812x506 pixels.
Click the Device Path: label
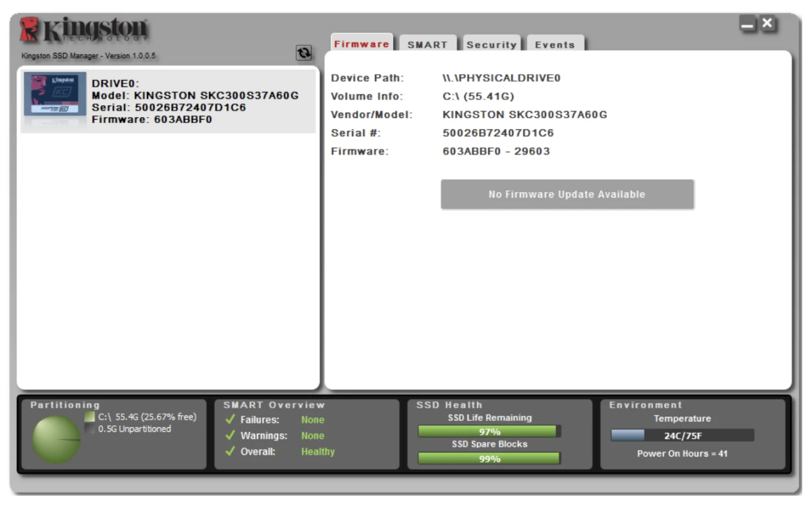pyautogui.click(x=367, y=78)
